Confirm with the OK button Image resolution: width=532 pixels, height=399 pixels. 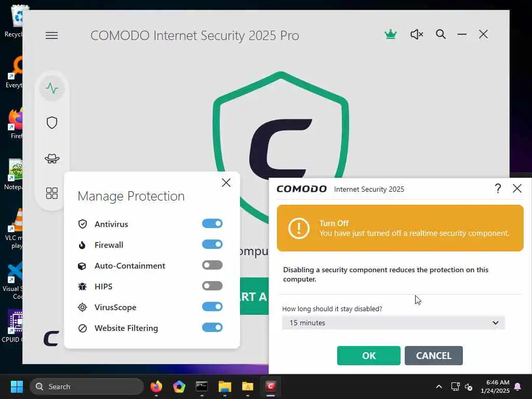pyautogui.click(x=368, y=355)
